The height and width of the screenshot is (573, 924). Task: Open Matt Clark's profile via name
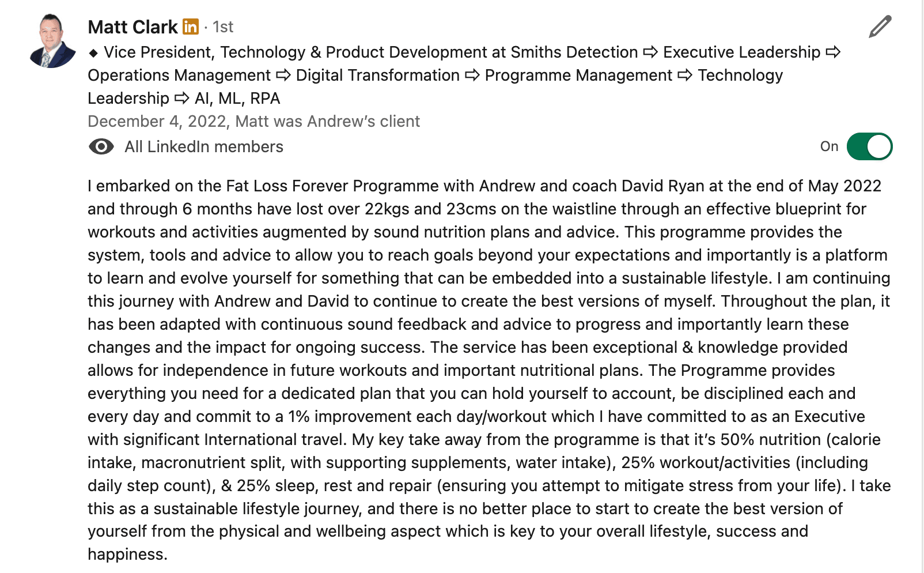pos(132,27)
